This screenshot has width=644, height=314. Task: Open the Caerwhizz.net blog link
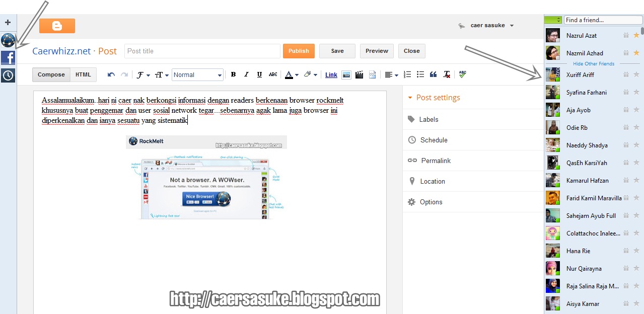[x=61, y=51]
